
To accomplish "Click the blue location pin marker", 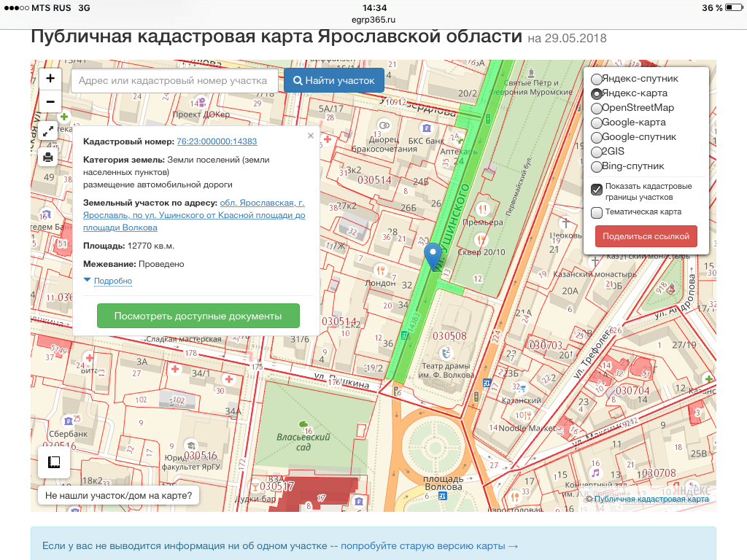I will tap(433, 256).
